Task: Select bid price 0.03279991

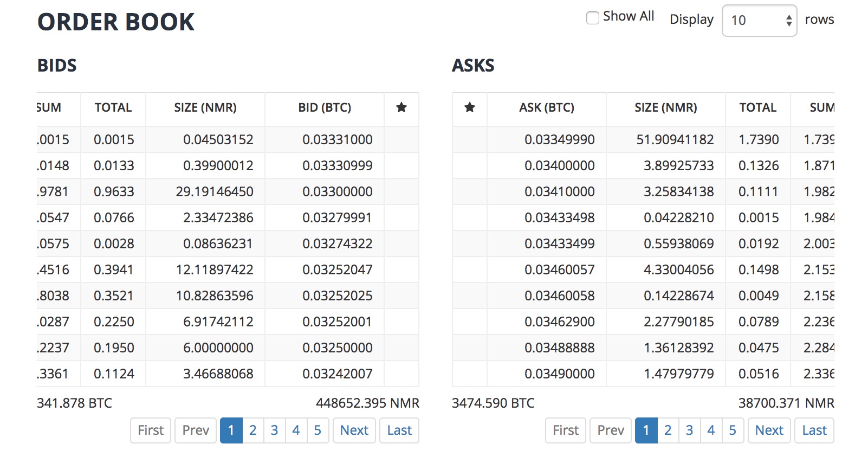Action: (338, 218)
